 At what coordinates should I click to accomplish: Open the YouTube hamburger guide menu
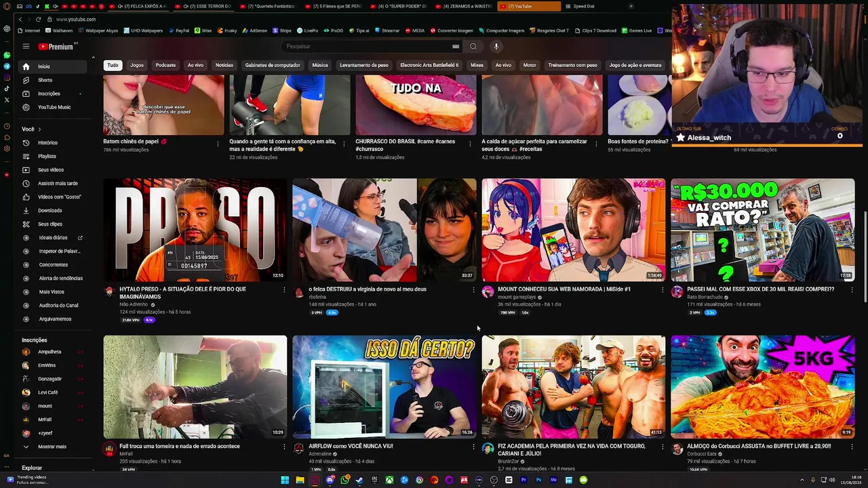pyautogui.click(x=26, y=47)
